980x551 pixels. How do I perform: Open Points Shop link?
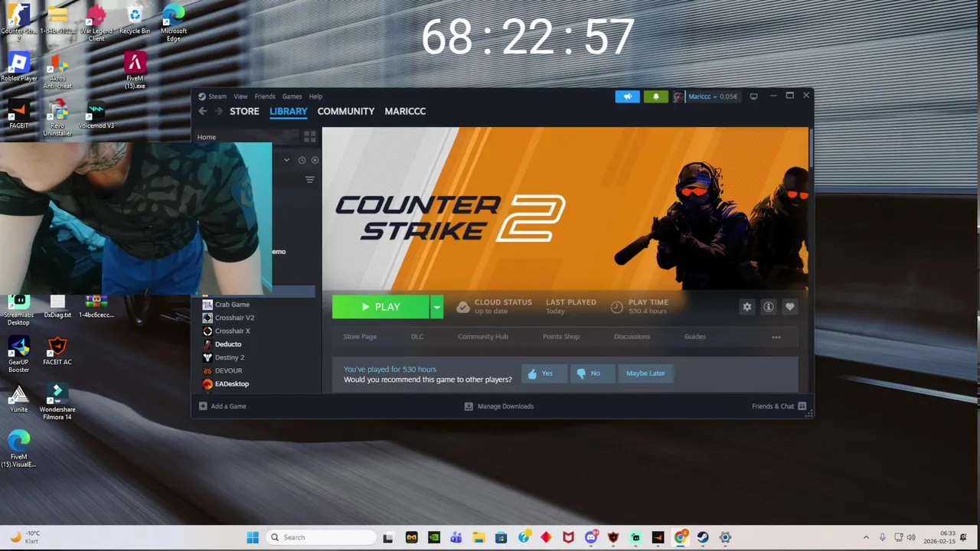click(x=561, y=337)
